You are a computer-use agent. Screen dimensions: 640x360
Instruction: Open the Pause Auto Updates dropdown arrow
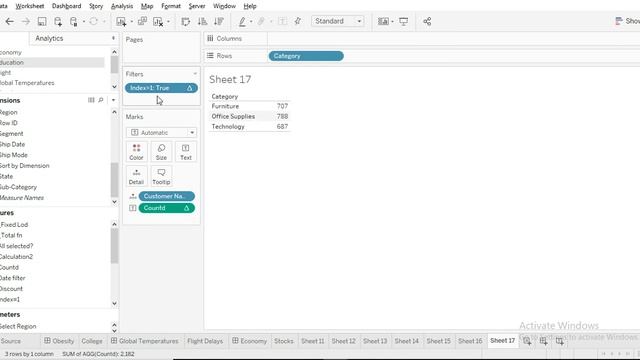[84, 22]
